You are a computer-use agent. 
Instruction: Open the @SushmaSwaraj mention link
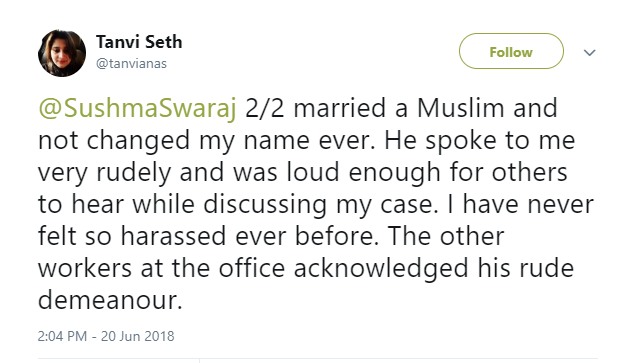[x=137, y=109]
